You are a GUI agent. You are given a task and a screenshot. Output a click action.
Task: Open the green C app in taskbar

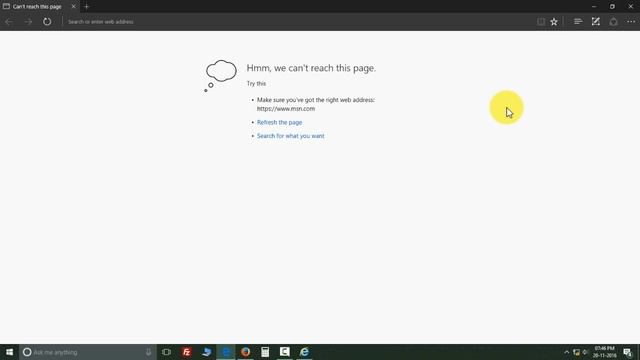(x=284, y=352)
